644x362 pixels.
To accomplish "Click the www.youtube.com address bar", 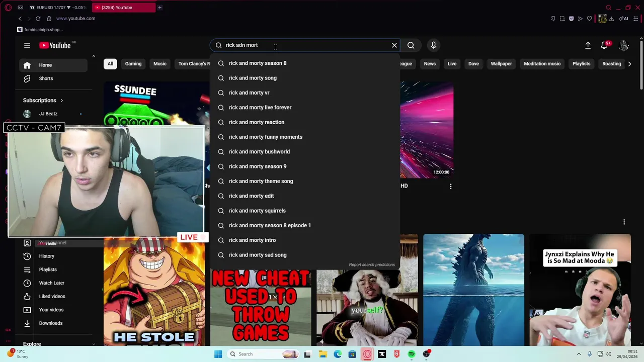I will 75,19.
